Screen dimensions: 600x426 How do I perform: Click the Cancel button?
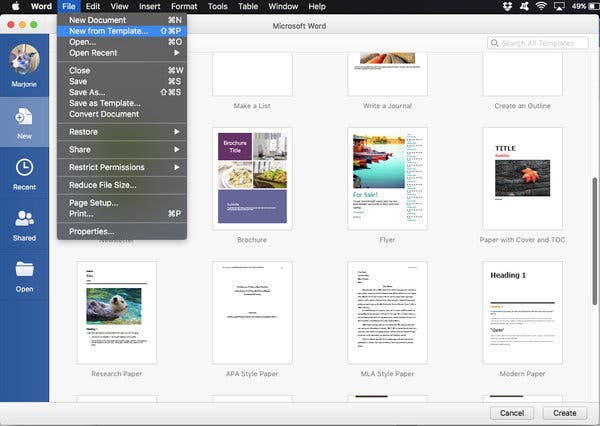click(x=512, y=413)
